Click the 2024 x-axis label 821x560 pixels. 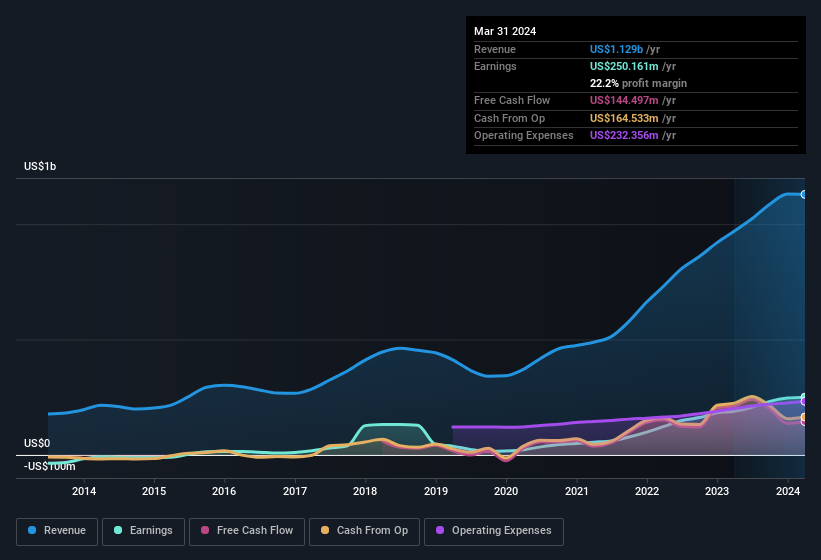[x=787, y=491]
